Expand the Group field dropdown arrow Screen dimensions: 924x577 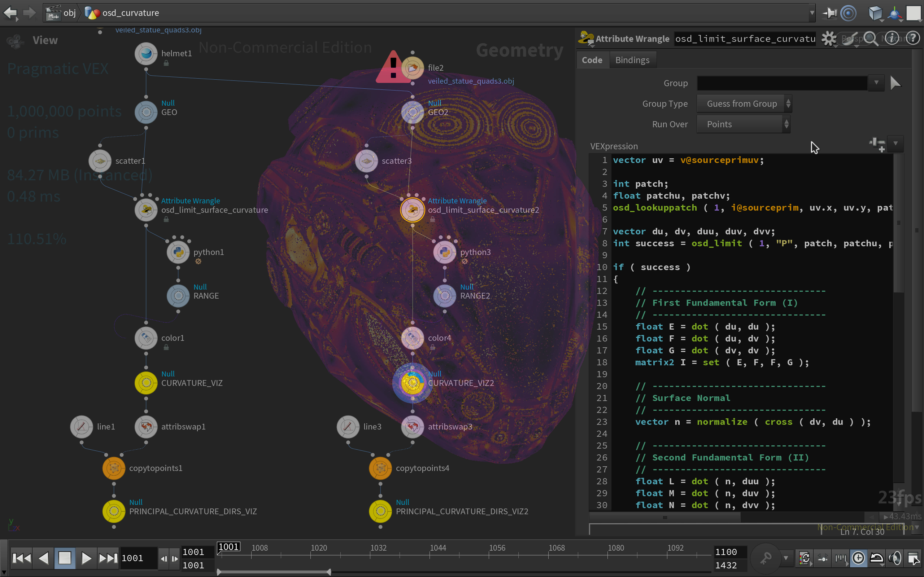[876, 83]
